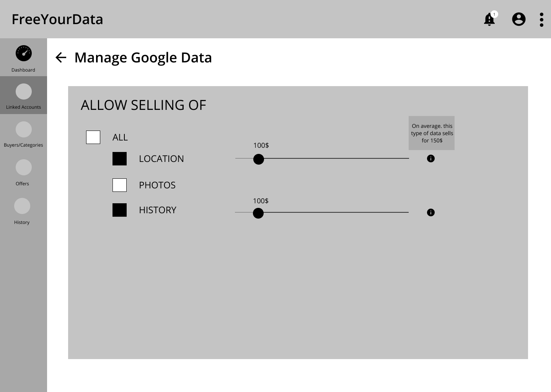Click the FreeYourData app title
This screenshot has width=551, height=392.
click(57, 20)
